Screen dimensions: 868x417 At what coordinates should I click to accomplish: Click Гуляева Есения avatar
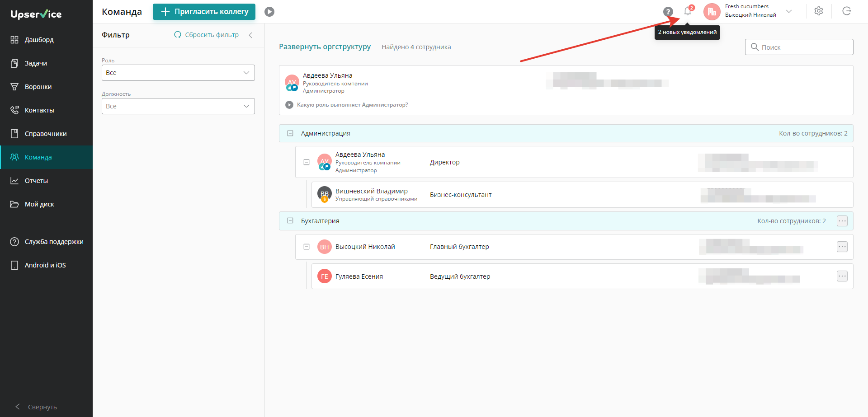[325, 276]
